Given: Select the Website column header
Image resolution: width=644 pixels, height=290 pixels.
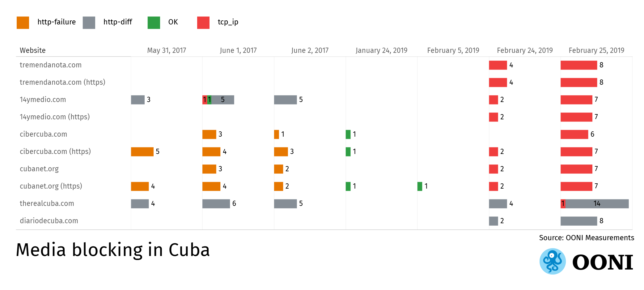Looking at the screenshot, I should point(33,50).
